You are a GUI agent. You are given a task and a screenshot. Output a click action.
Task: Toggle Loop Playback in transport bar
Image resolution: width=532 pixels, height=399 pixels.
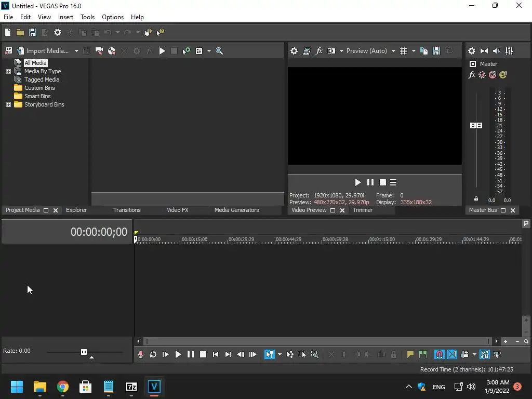153,354
